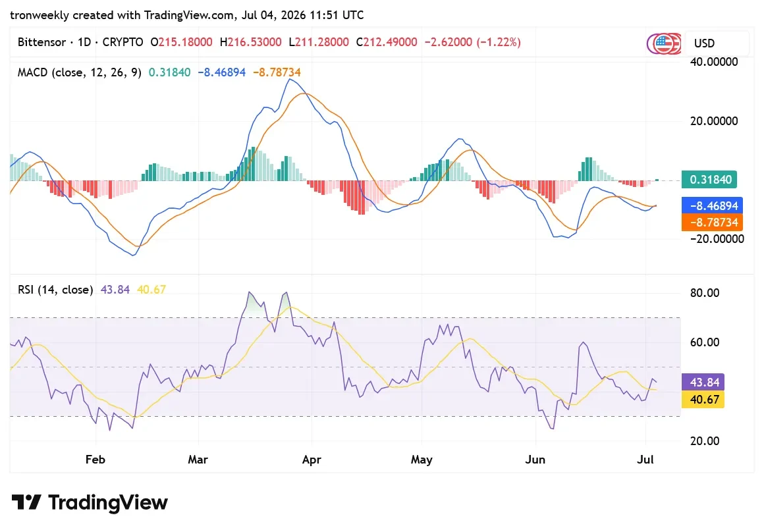This screenshot has height=532, width=764.
Task: Click the MACD histogram value 0.31840 in legend
Action: [x=169, y=72]
